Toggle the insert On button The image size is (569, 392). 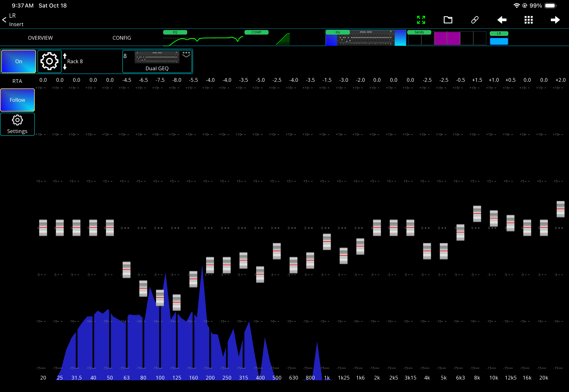click(18, 61)
